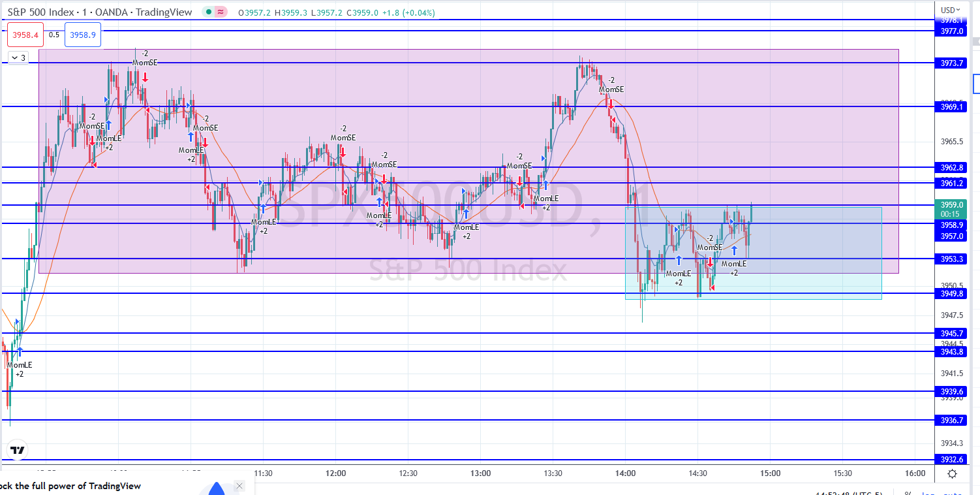
Task: Click the 3969.1 price line label
Action: tap(953, 106)
